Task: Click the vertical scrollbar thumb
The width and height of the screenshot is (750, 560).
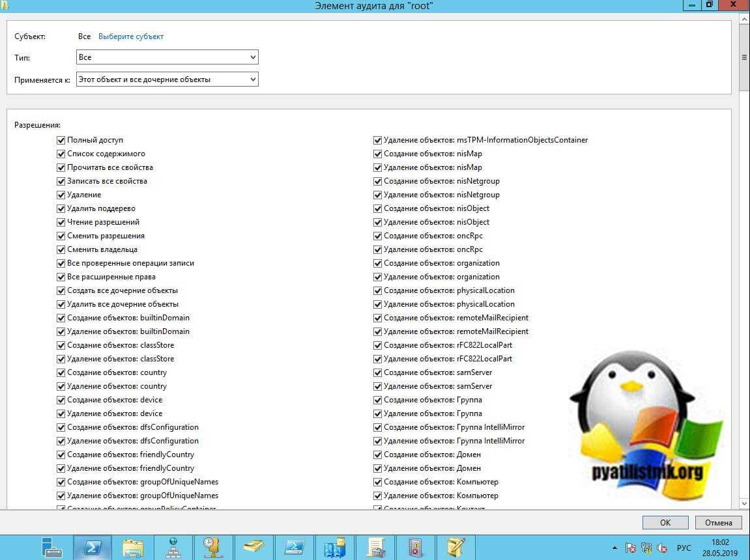Action: tap(744, 57)
